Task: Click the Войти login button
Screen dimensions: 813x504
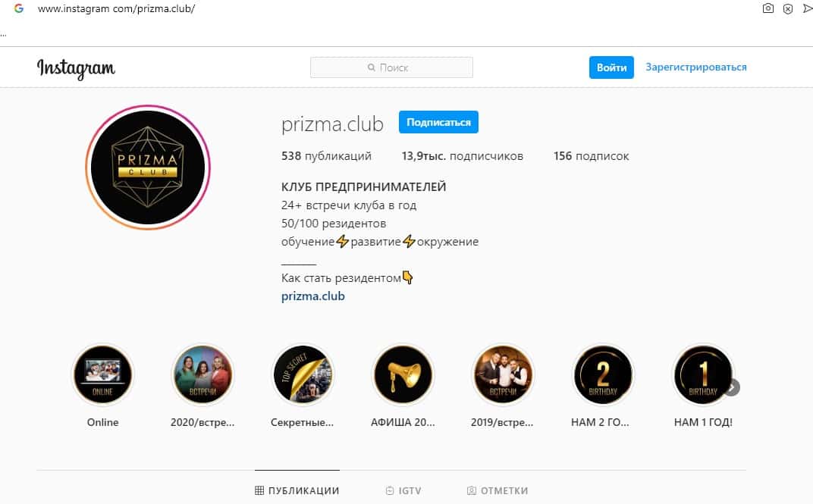Action: [611, 67]
